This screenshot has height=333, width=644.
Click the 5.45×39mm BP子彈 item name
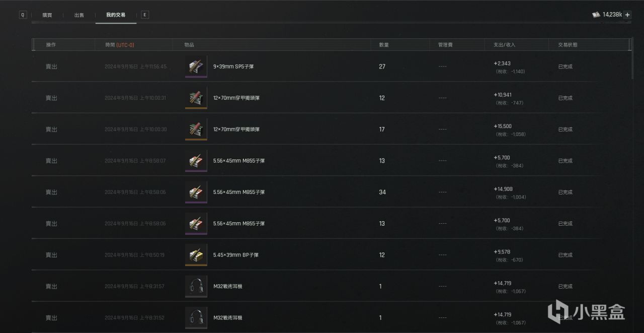235,255
